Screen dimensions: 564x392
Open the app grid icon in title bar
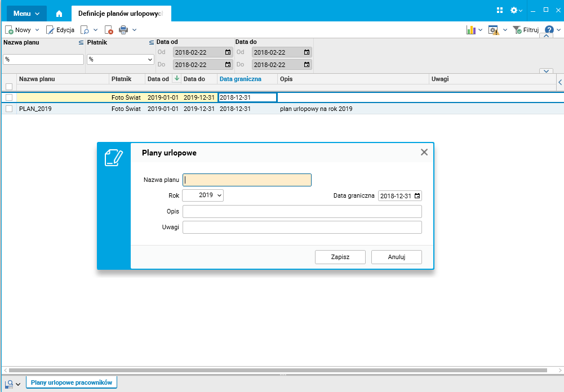[500, 10]
